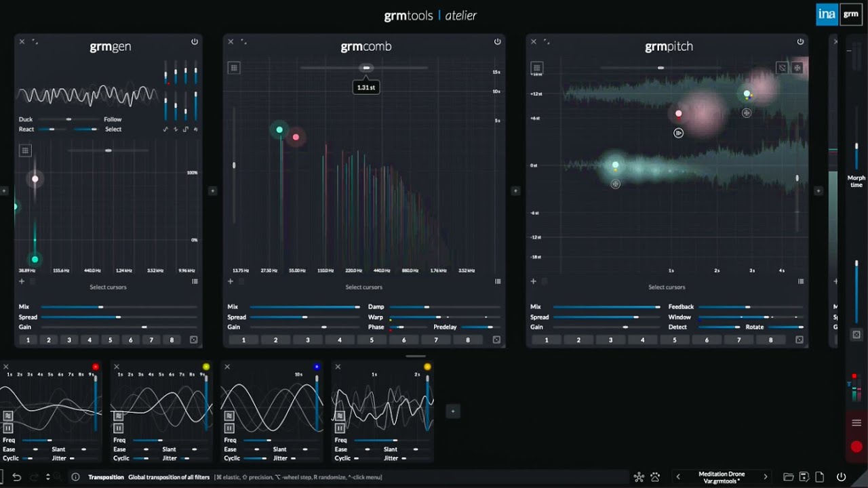The image size is (868, 488).
Task: Select the sine waveform icon in grmgen
Action: point(165,129)
